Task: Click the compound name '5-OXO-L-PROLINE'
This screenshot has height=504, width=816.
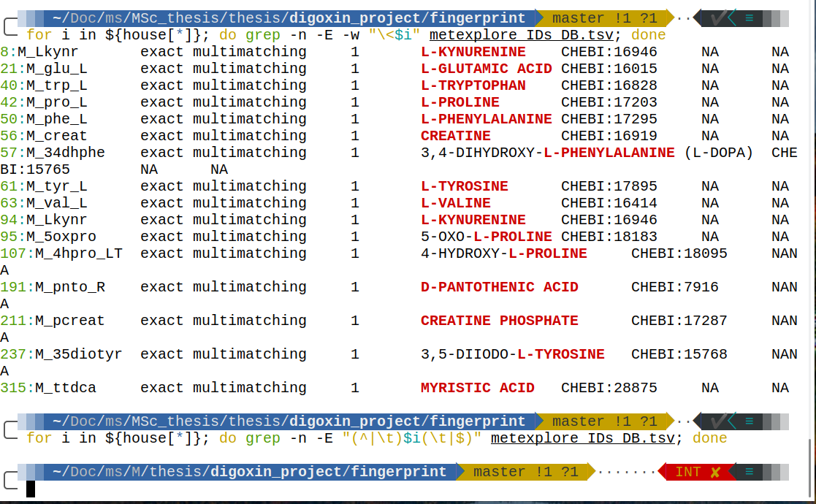Action: click(487, 237)
